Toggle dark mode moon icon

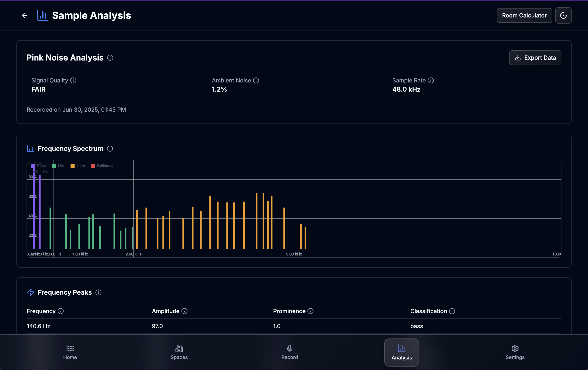coord(563,15)
